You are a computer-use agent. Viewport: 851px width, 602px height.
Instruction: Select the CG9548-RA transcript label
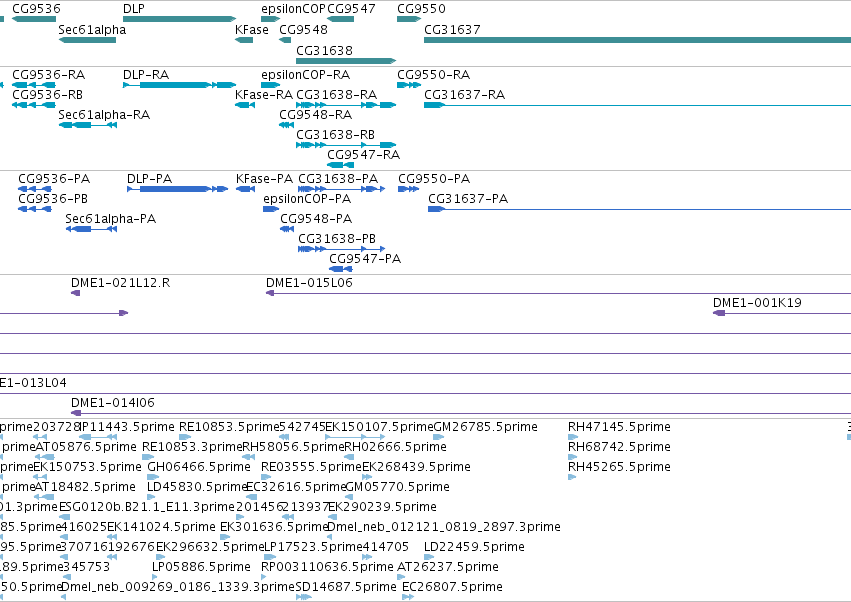[x=315, y=115]
